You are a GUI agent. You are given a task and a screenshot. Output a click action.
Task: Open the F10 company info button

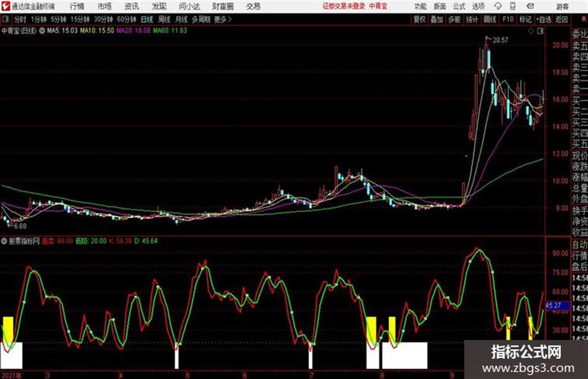508,19
